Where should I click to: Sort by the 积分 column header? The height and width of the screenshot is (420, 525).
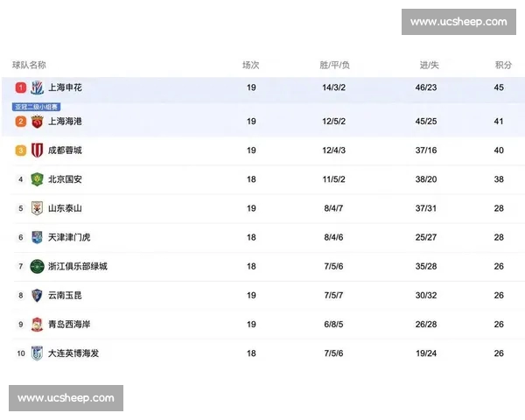(x=503, y=65)
